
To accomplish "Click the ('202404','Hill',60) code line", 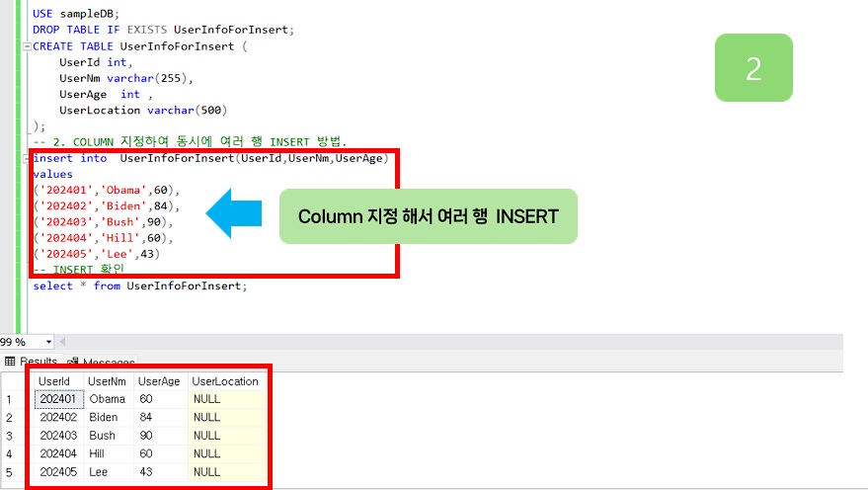I will (x=104, y=239).
